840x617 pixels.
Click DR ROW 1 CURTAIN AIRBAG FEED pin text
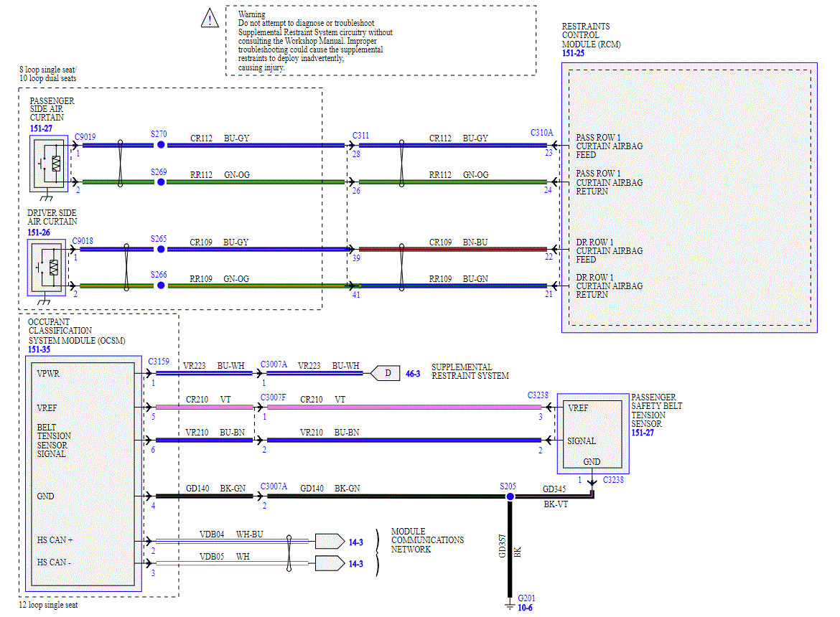pos(609,251)
